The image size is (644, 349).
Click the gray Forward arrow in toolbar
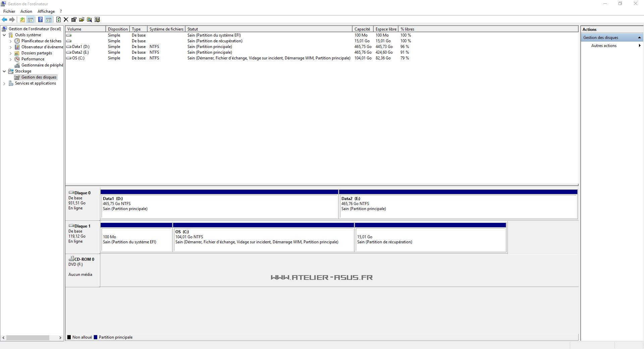pyautogui.click(x=12, y=19)
